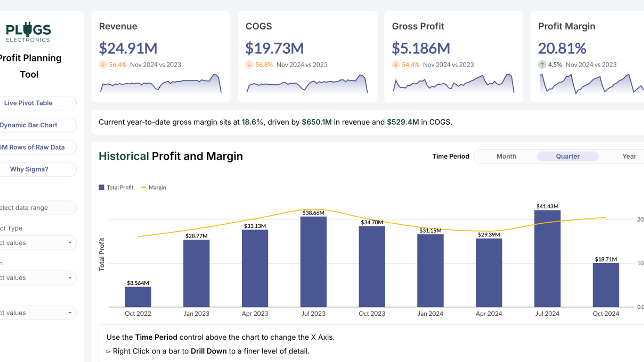Viewport: 644px width, 362px height.
Task: Select the Jan 2024 profit bar
Action: tap(431, 270)
